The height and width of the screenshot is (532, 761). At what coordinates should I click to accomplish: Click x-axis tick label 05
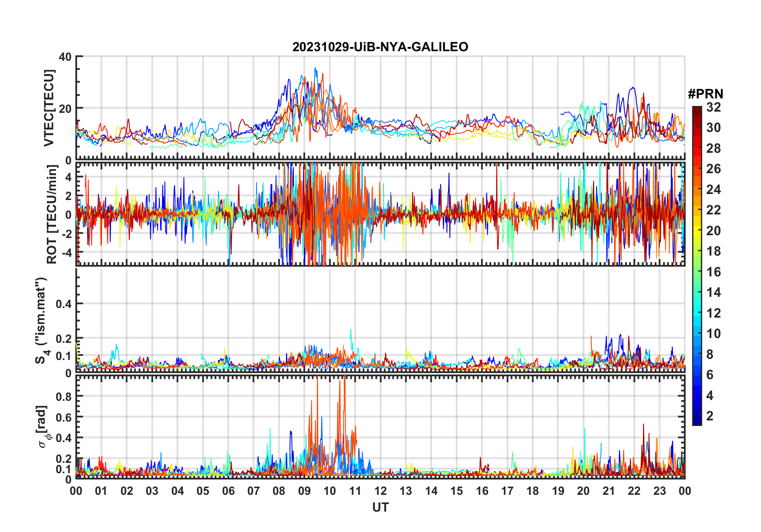(203, 491)
